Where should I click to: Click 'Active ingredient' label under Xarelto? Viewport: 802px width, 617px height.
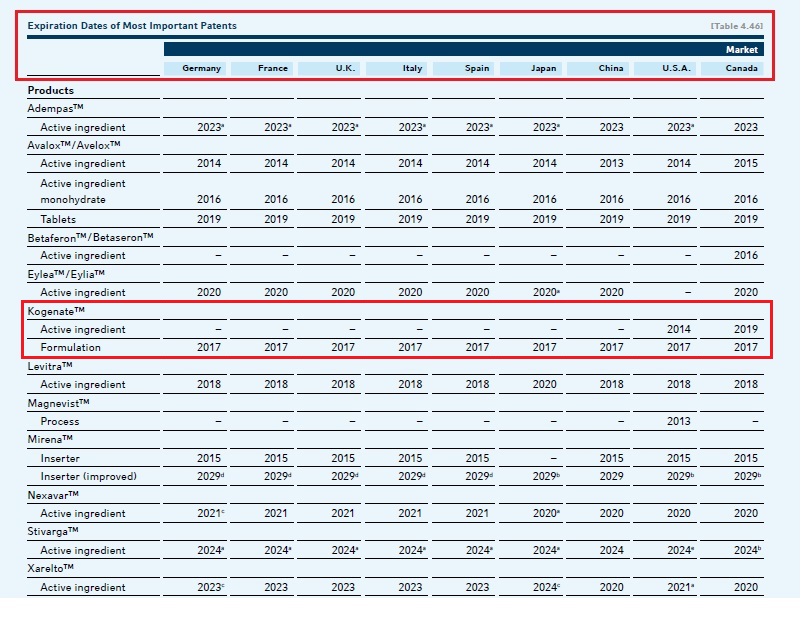(x=83, y=587)
